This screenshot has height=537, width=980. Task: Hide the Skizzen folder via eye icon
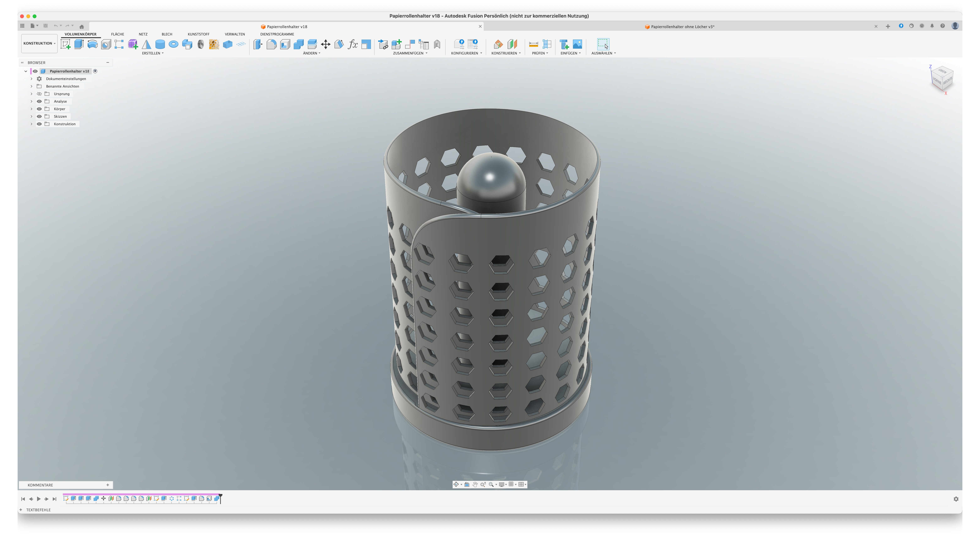coord(39,116)
